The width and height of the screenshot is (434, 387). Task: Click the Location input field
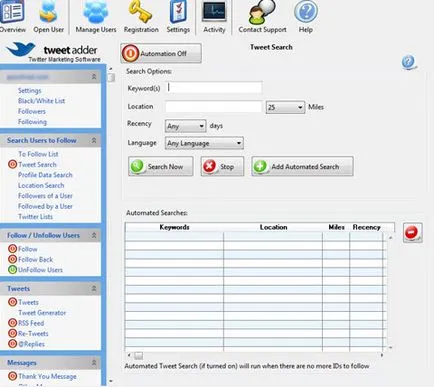tap(214, 107)
